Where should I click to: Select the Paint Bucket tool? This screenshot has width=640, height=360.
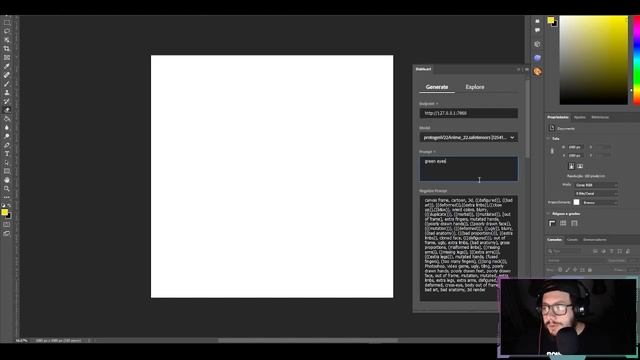[7, 119]
